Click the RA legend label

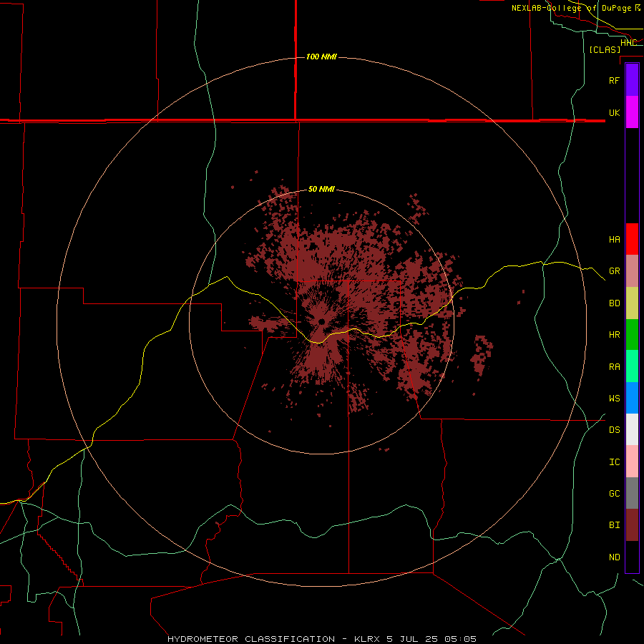click(x=614, y=367)
